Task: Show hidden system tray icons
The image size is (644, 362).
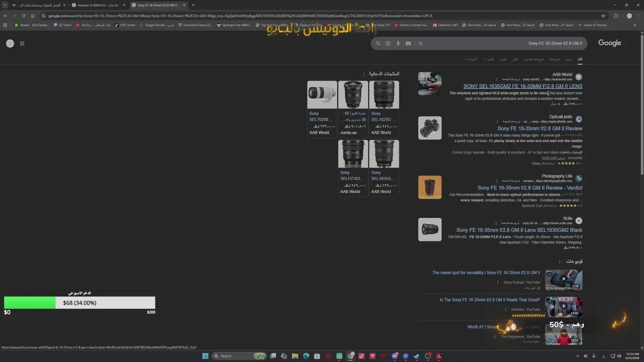Action: tap(577, 356)
